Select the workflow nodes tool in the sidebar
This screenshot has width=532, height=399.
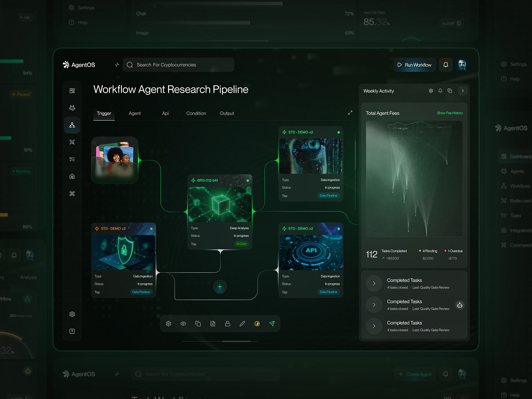[72, 125]
